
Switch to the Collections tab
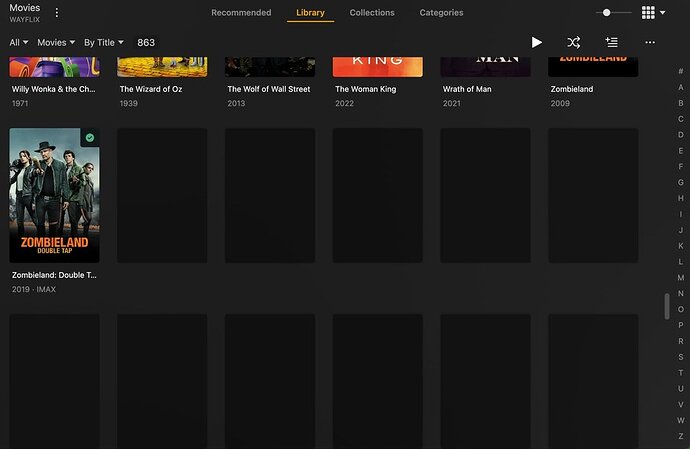[372, 13]
